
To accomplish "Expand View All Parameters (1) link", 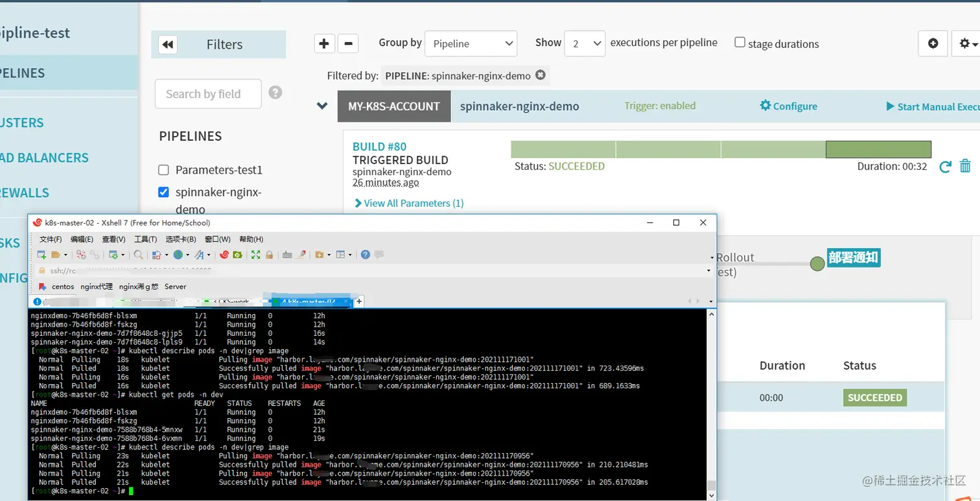I will point(409,203).
